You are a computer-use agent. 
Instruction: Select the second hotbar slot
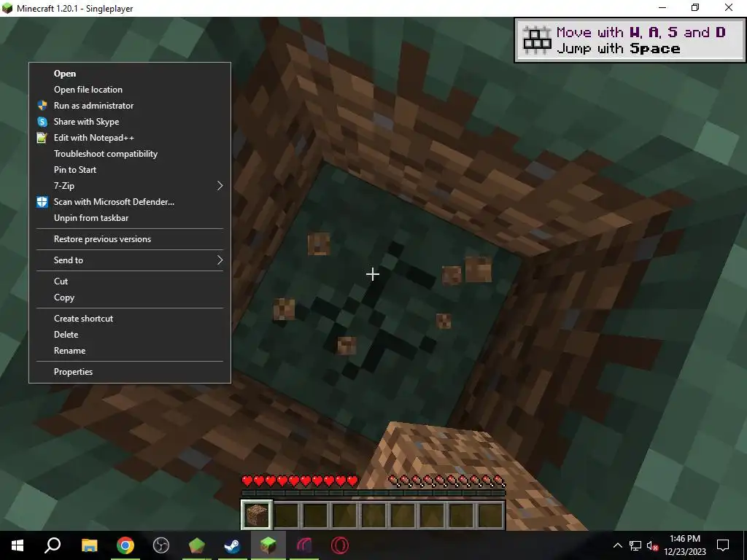(x=286, y=514)
